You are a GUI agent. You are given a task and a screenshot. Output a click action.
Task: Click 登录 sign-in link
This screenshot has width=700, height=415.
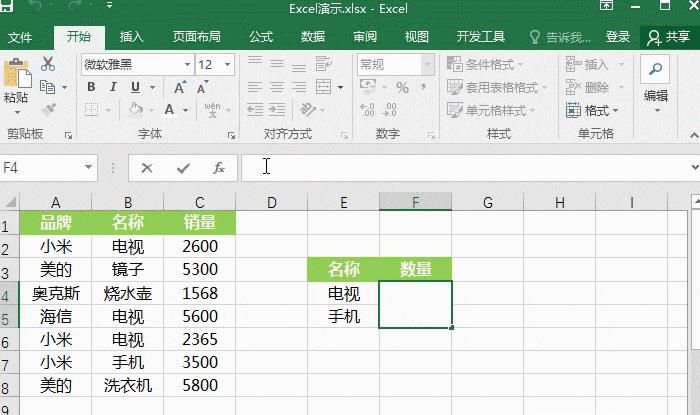tap(618, 37)
